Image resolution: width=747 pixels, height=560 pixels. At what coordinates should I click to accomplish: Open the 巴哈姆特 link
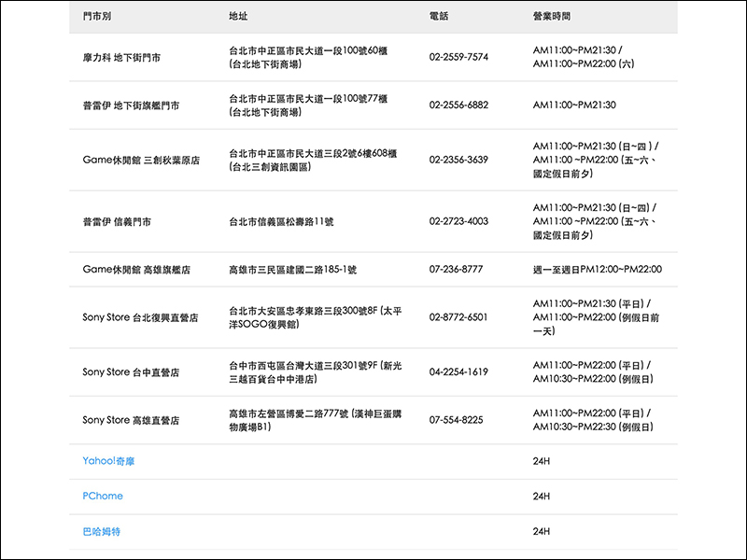click(x=102, y=531)
